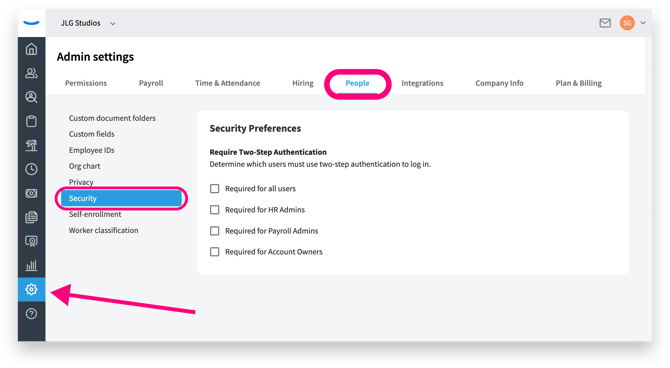Open the People directory sidebar icon
Screen dimensions: 670x368
(31, 73)
